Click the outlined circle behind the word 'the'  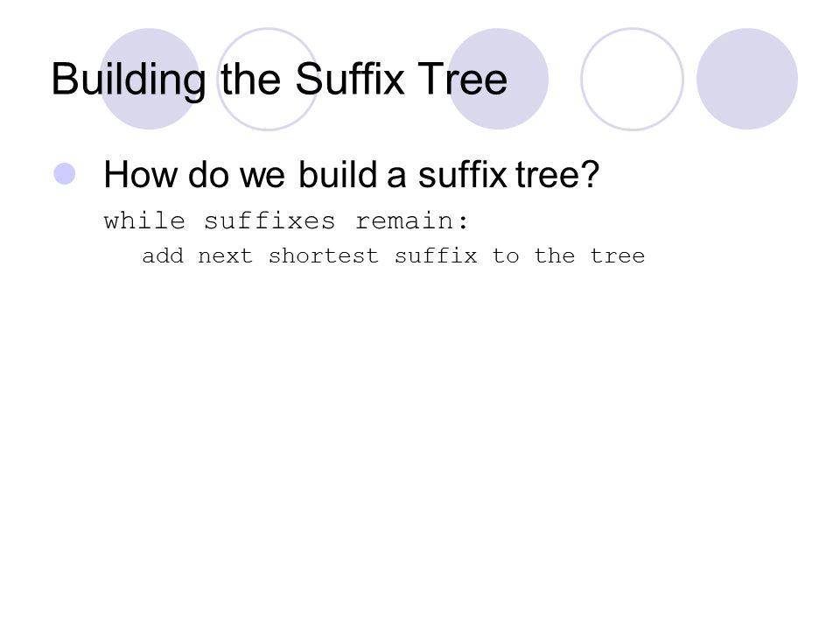click(x=268, y=79)
